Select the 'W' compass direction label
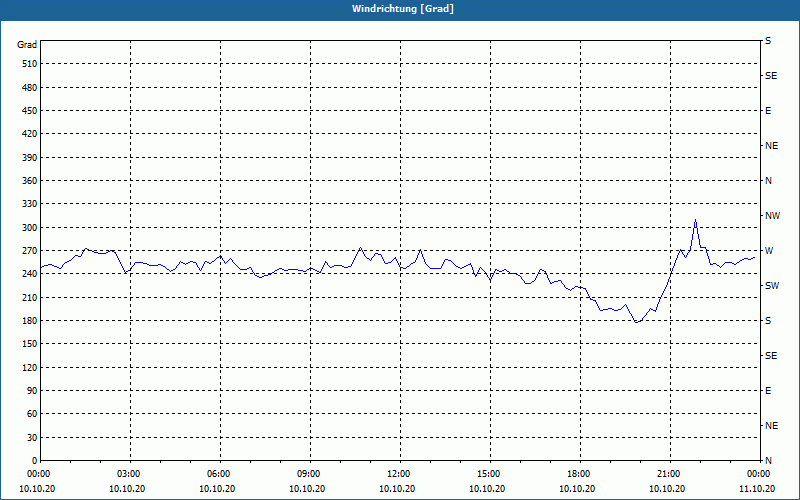This screenshot has width=800, height=500. [769, 251]
